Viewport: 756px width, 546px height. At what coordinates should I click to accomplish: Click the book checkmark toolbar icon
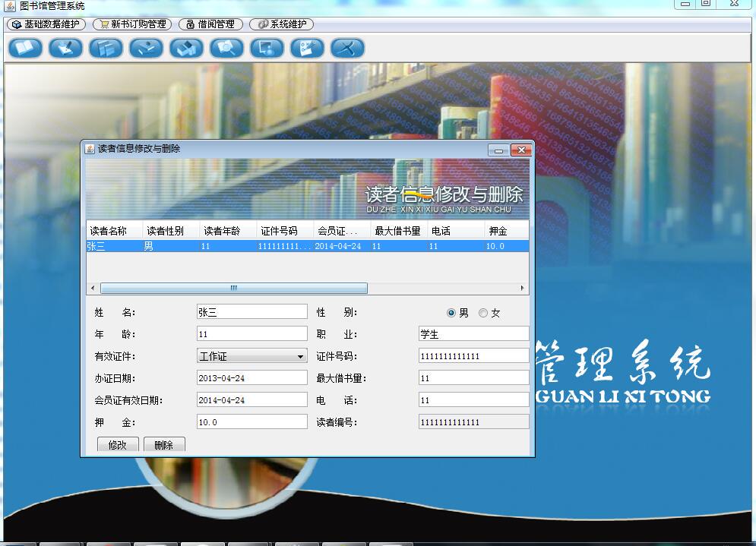click(x=146, y=48)
